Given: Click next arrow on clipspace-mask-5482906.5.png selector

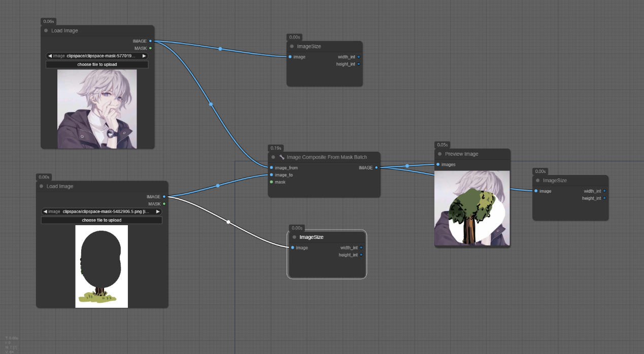Looking at the screenshot, I should [x=158, y=211].
